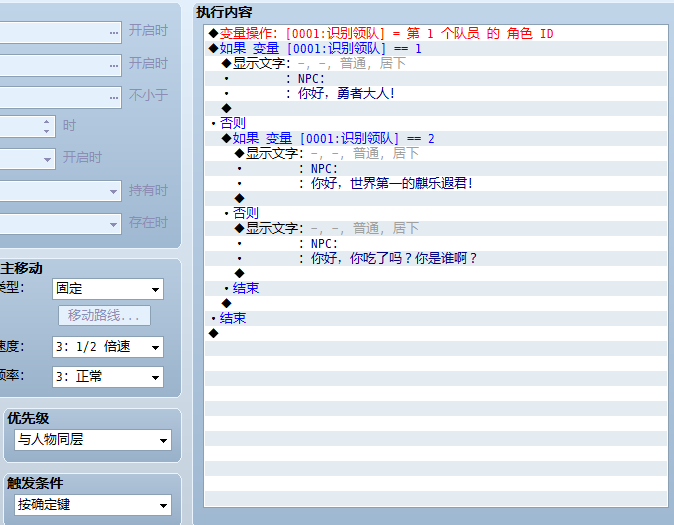Select the text line 你好，勇者大人!
Image resolution: width=674 pixels, height=525 pixels.
pos(436,94)
